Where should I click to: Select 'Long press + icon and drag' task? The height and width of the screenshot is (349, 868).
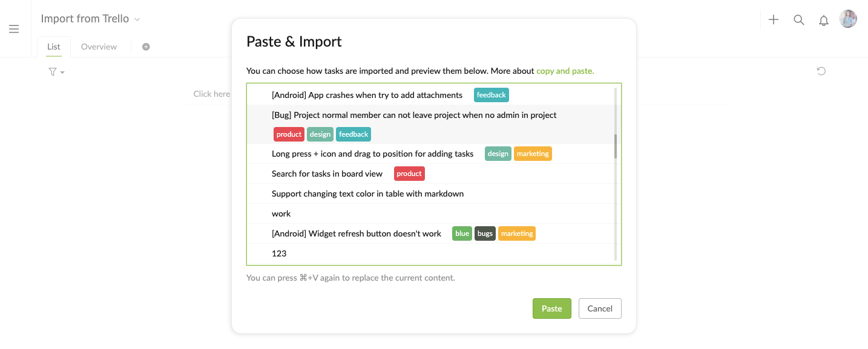372,154
